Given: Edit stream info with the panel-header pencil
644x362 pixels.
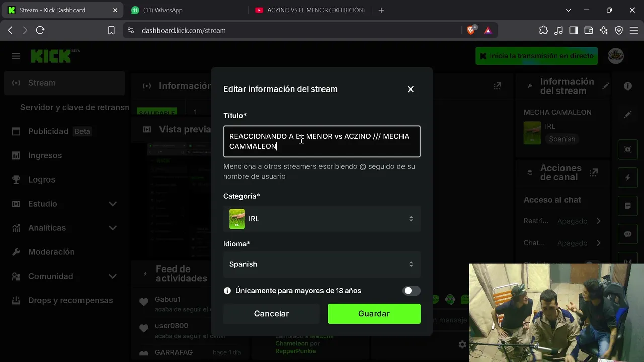Looking at the screenshot, I should coord(606,86).
